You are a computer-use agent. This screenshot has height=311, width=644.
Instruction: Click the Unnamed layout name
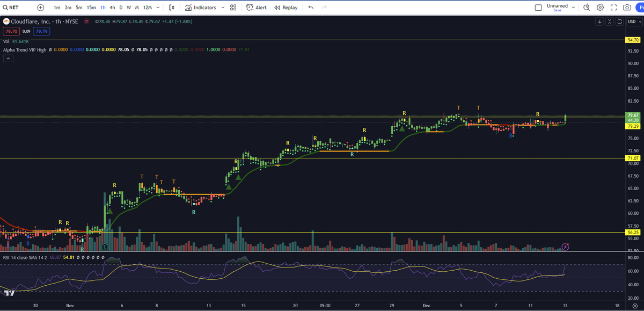[557, 6]
